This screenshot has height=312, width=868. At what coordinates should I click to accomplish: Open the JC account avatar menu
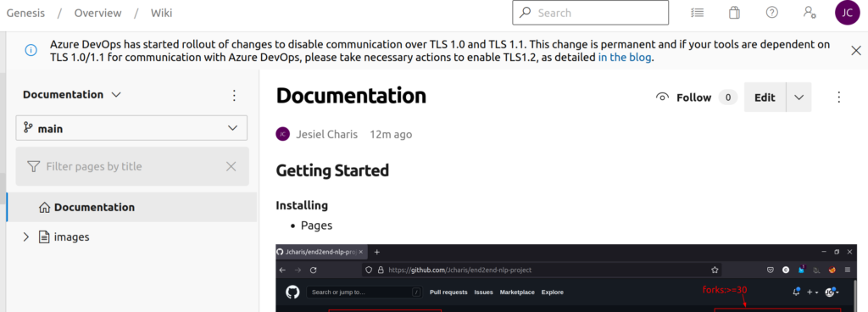click(847, 13)
